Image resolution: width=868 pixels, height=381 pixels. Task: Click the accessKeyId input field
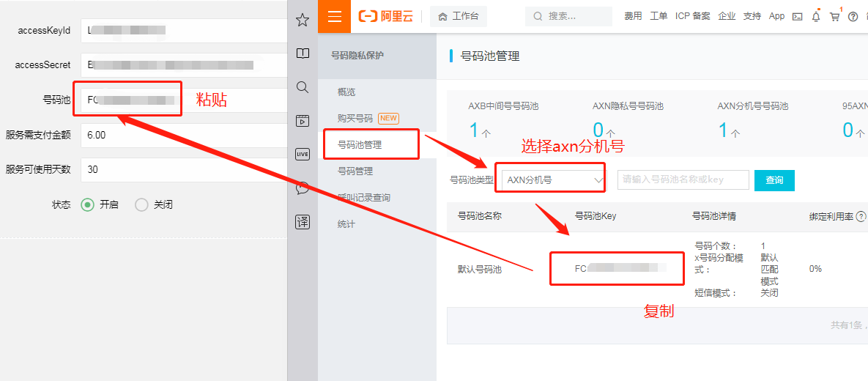(x=184, y=31)
